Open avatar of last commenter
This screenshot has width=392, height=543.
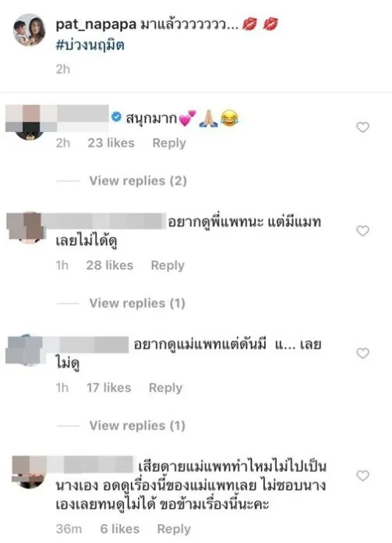pyautogui.click(x=29, y=472)
